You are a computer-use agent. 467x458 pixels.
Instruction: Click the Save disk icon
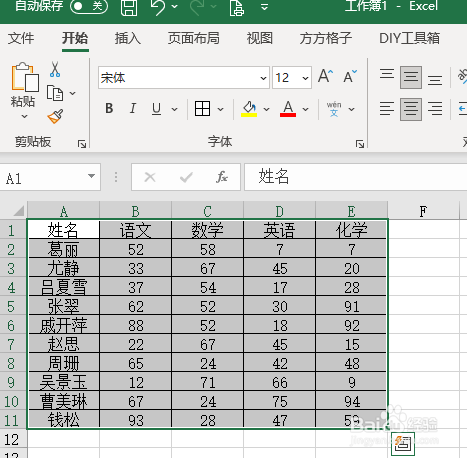coord(129,7)
